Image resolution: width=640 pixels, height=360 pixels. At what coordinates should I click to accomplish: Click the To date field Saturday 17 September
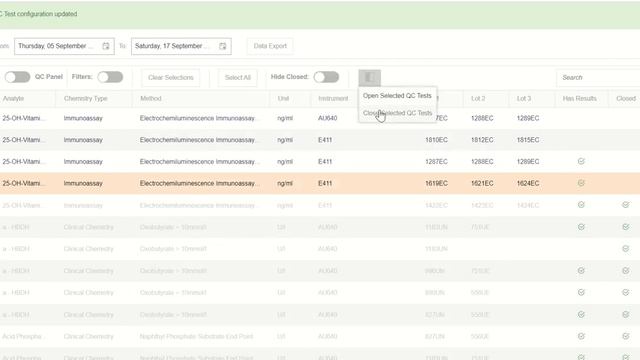tap(181, 46)
